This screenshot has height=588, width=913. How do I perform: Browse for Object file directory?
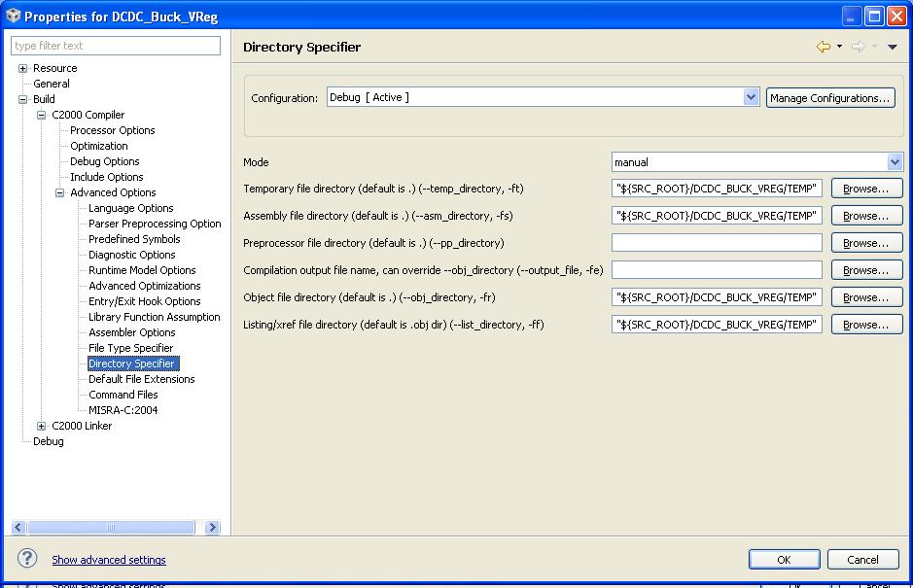click(x=866, y=297)
